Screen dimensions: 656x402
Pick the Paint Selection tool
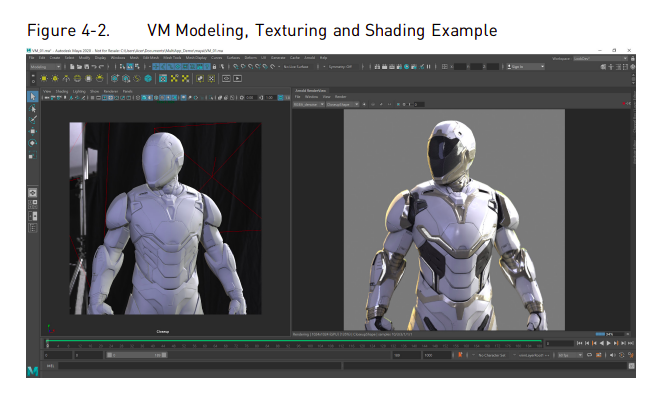(33, 120)
